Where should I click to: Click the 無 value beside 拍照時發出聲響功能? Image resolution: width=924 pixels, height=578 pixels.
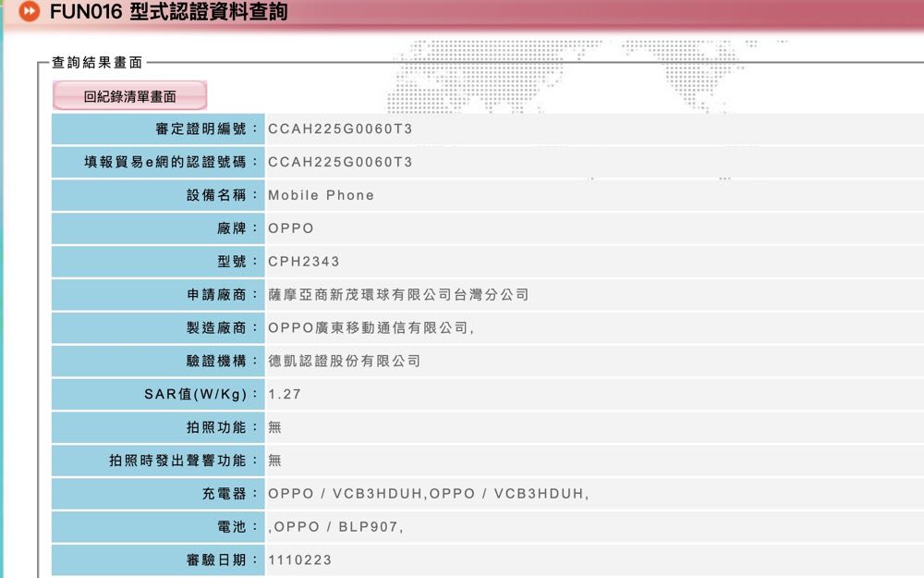click(274, 460)
